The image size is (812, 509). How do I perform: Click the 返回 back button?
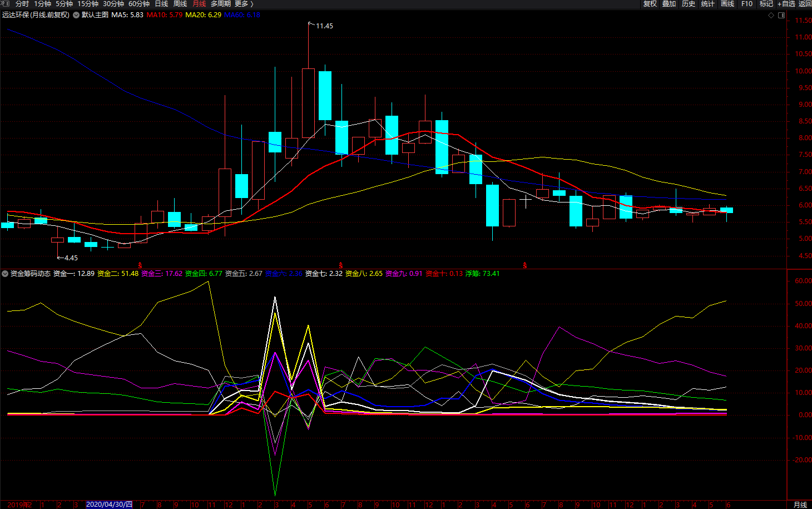(805, 4)
